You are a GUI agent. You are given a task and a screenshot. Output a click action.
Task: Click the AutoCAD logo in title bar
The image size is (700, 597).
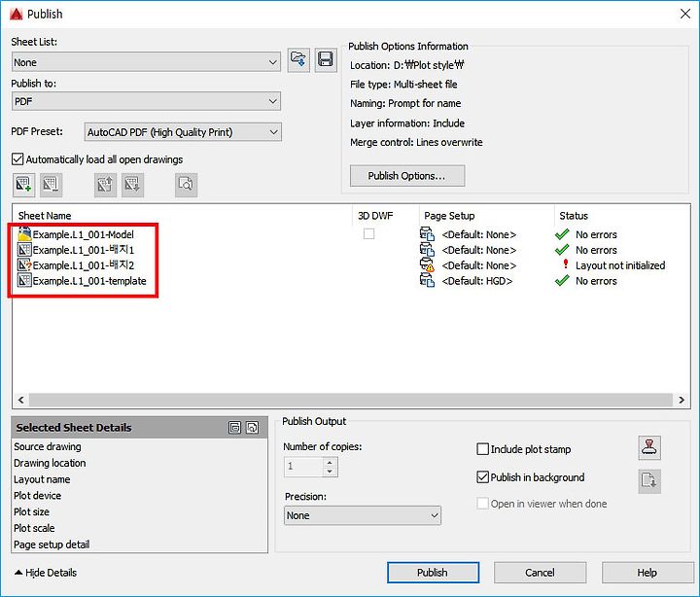(17, 14)
